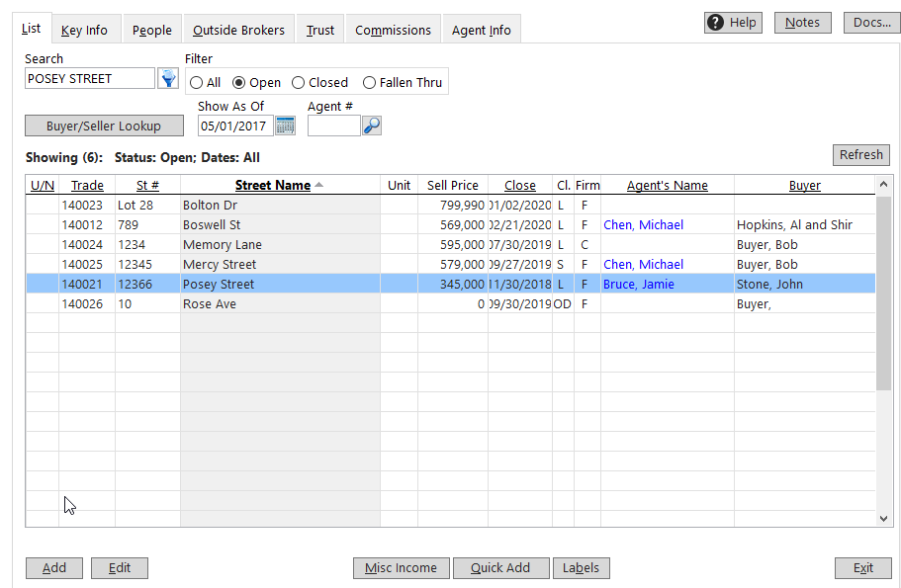Click Add to create a new trade

point(53,567)
